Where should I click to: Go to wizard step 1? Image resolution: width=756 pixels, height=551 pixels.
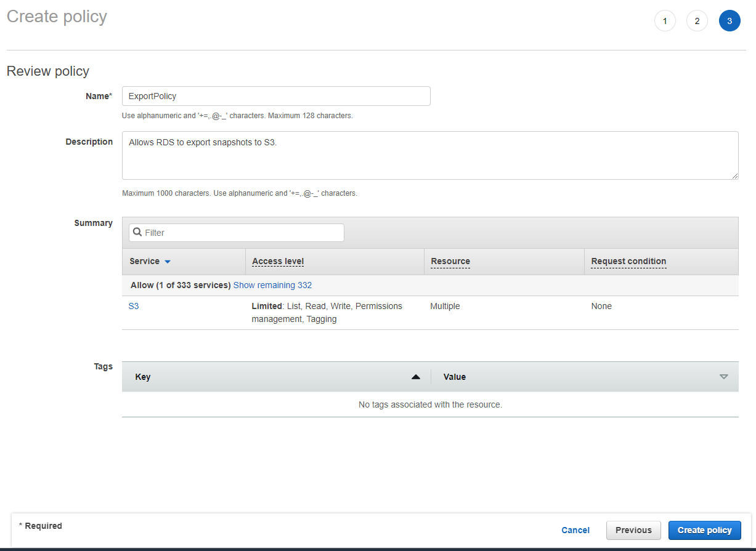click(665, 21)
